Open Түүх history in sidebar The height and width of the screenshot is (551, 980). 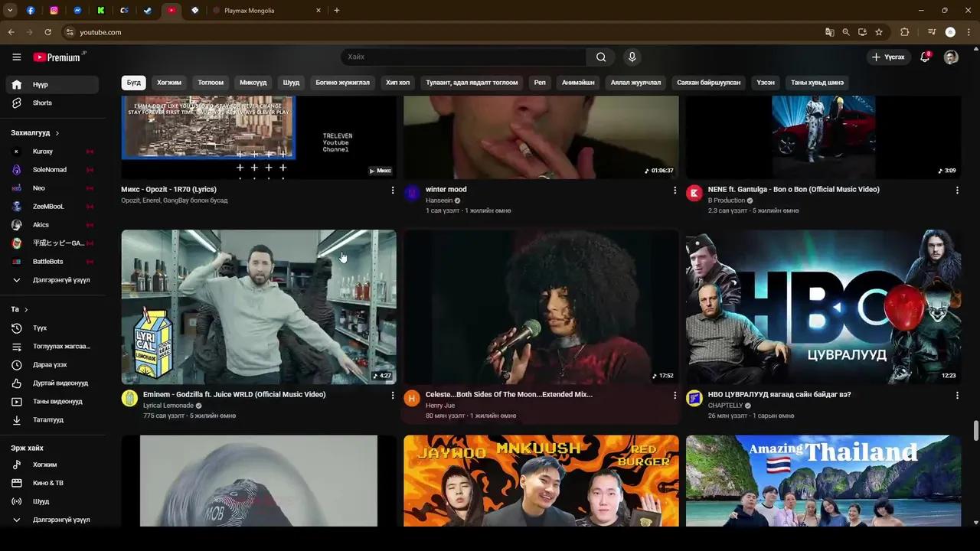tap(52, 328)
